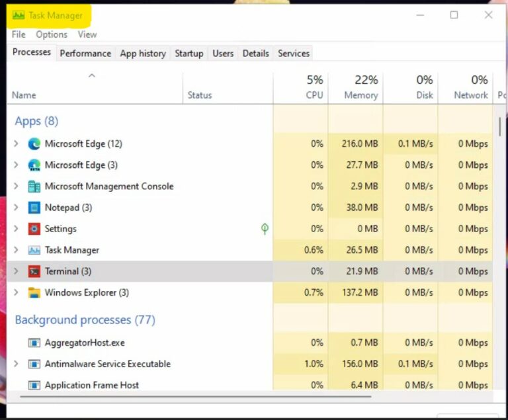The width and height of the screenshot is (508, 420).
Task: Expand Microsoft Management Console row
Action: click(x=16, y=186)
